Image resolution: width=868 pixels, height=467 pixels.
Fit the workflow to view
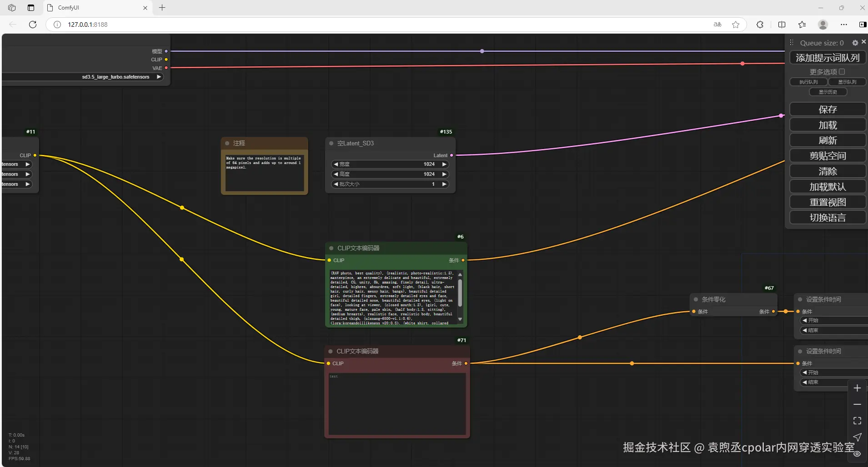click(x=857, y=421)
